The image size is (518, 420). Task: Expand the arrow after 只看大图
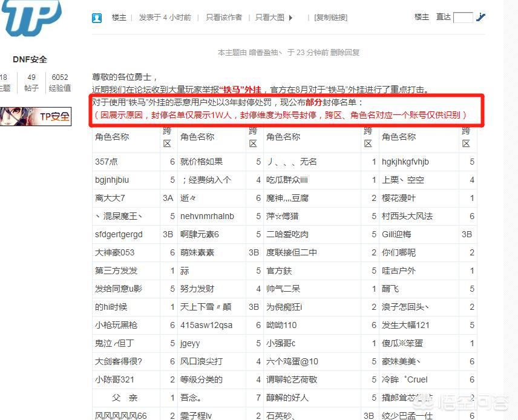tap(290, 18)
